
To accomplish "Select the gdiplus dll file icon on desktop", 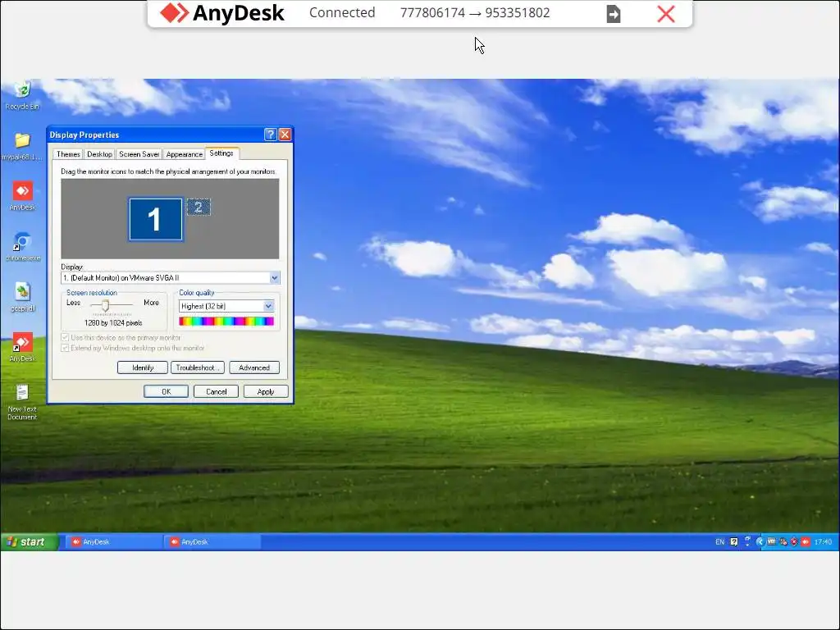I will pyautogui.click(x=22, y=297).
